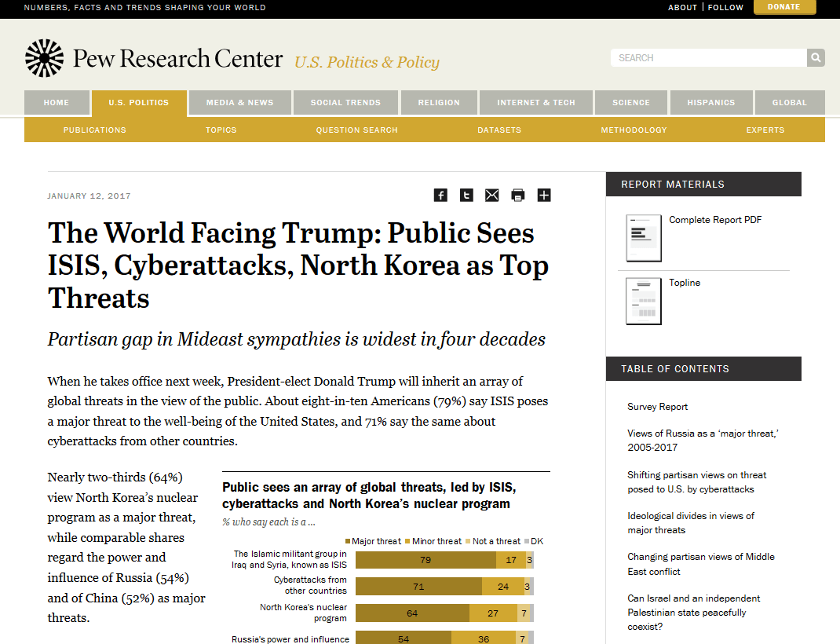
Task: Click the search magnifying glass button
Action: (816, 57)
